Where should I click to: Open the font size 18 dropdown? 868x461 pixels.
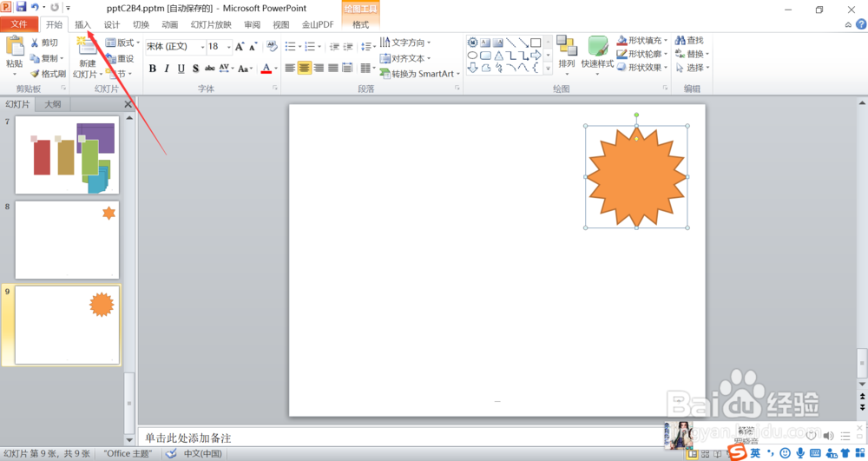point(228,47)
